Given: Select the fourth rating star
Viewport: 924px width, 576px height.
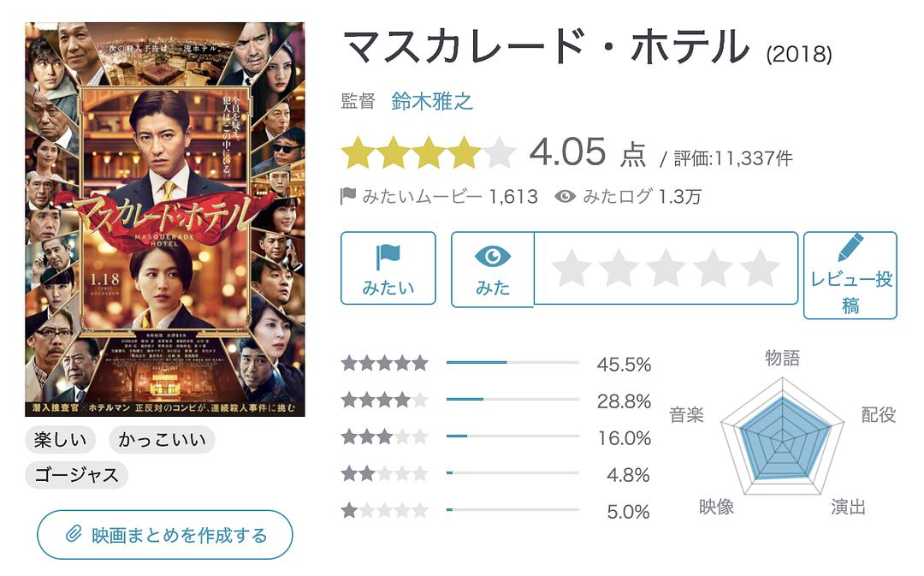Looking at the screenshot, I should coord(713,269).
